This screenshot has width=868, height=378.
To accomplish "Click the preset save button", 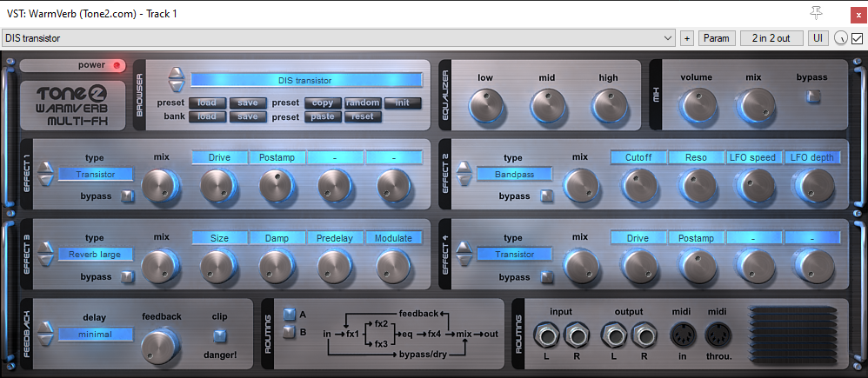I will pyautogui.click(x=248, y=103).
